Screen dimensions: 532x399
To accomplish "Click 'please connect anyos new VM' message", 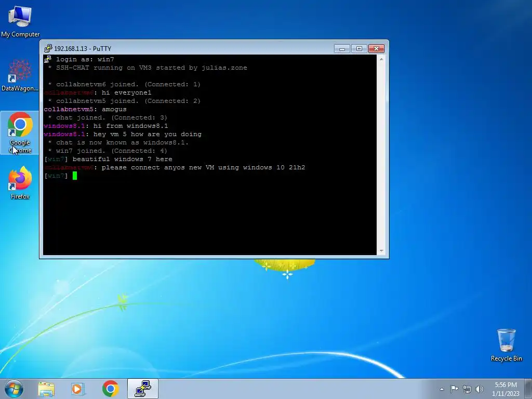I will pos(203,168).
